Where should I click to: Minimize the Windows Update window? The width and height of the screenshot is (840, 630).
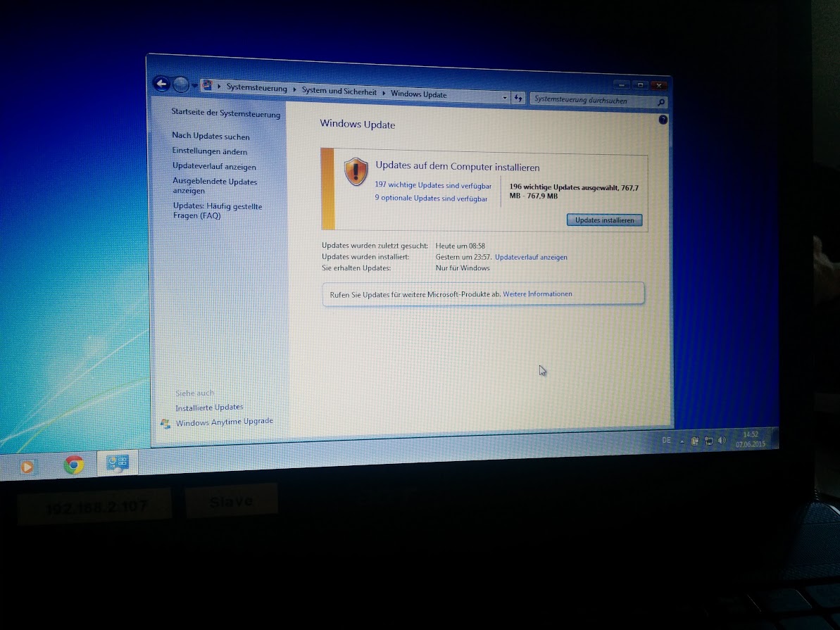tap(622, 84)
